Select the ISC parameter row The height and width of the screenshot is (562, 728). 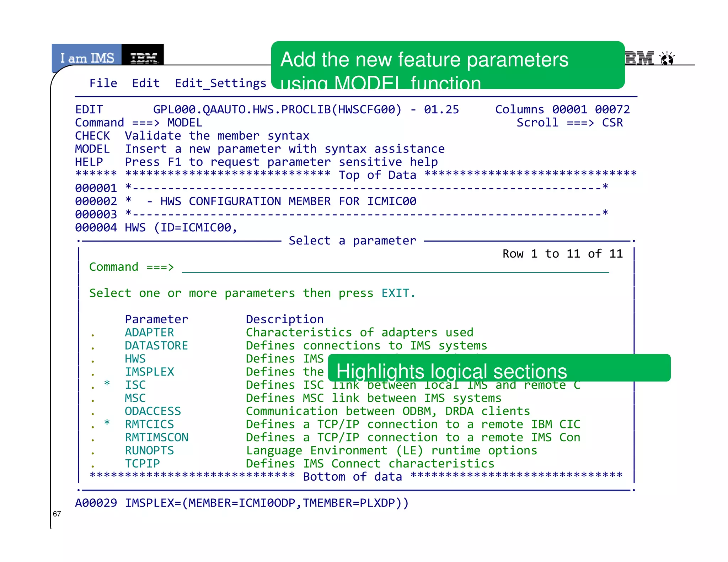[x=335, y=385]
